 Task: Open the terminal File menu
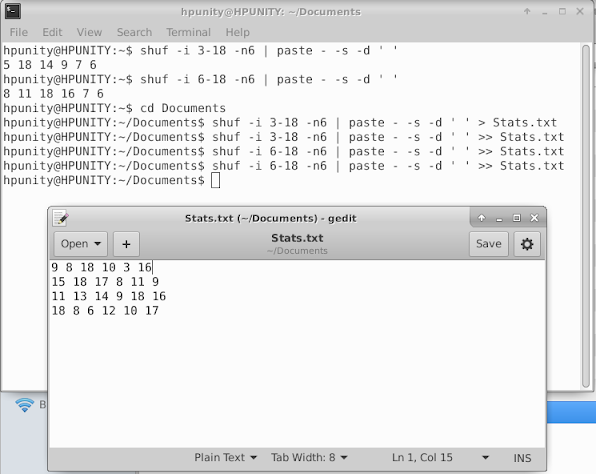[19, 32]
